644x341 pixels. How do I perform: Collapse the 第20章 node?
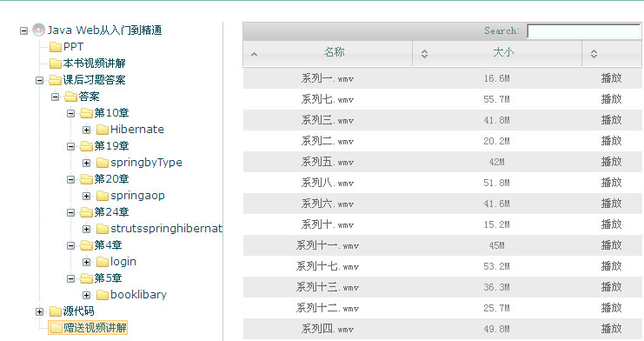tap(70, 179)
